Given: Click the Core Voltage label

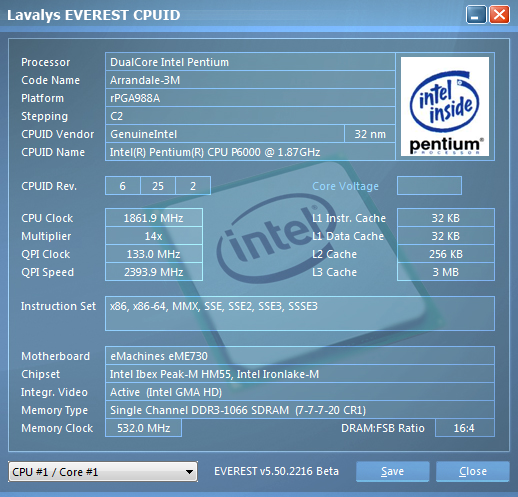Looking at the screenshot, I should point(345,186).
